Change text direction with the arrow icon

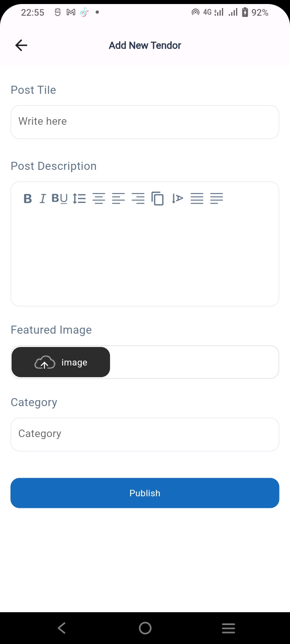177,198
